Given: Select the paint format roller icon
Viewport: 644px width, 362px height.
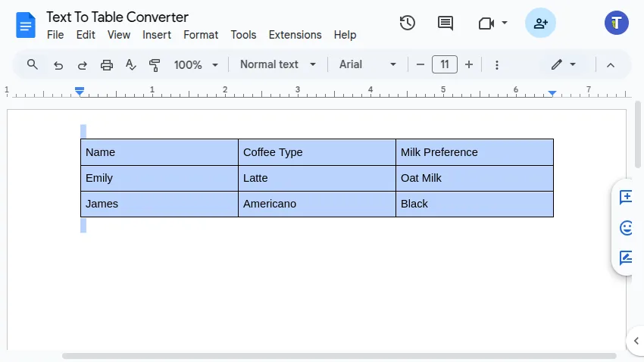Looking at the screenshot, I should click(155, 65).
